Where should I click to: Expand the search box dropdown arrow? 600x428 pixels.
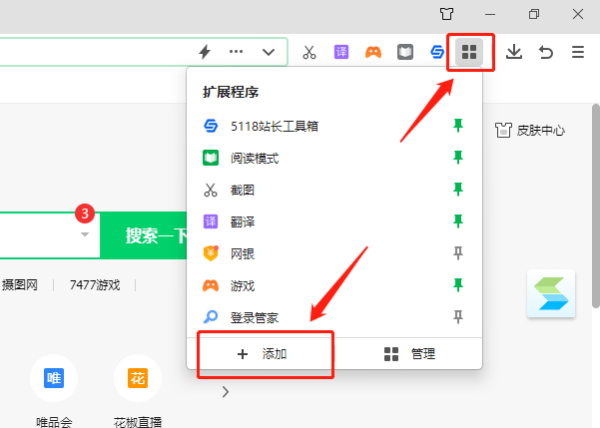coord(85,234)
